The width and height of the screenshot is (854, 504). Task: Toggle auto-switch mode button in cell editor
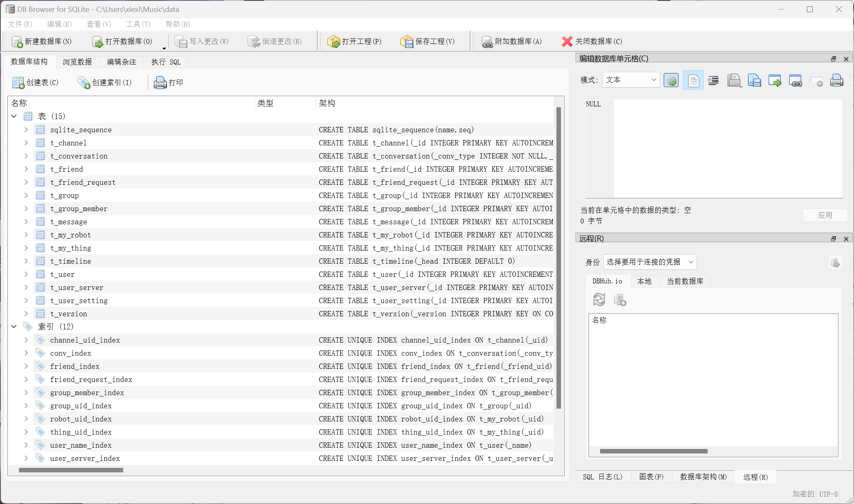coord(671,81)
